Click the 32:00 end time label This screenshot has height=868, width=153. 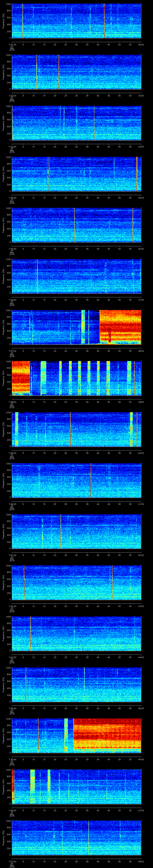click(x=141, y=44)
